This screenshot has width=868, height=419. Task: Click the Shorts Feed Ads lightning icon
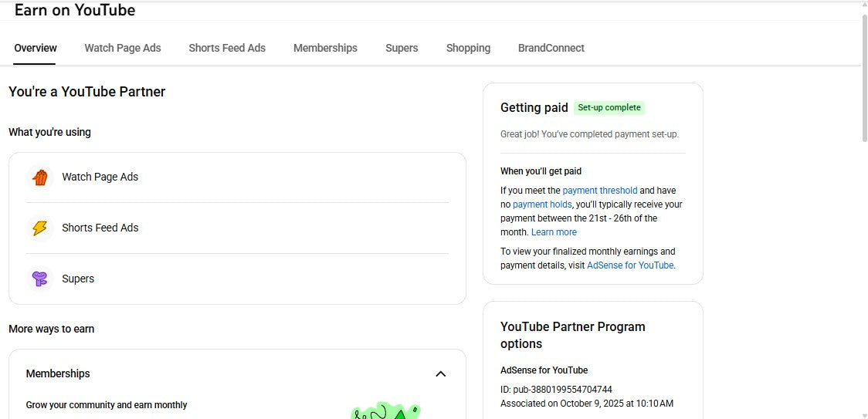[x=40, y=228]
